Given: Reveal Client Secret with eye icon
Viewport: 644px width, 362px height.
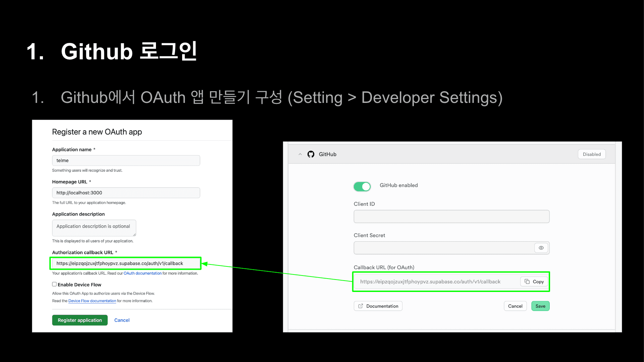Looking at the screenshot, I should coord(541,248).
